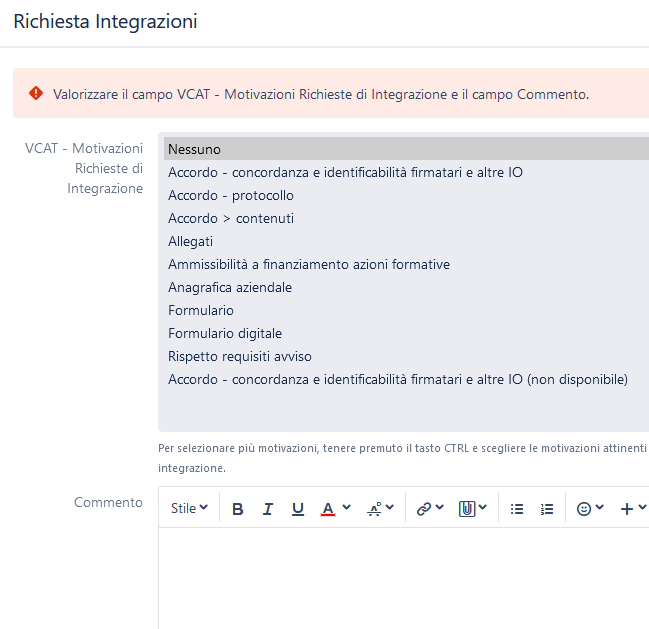Select the 'Formulario' option
This screenshot has height=629, width=649.
(x=406, y=310)
